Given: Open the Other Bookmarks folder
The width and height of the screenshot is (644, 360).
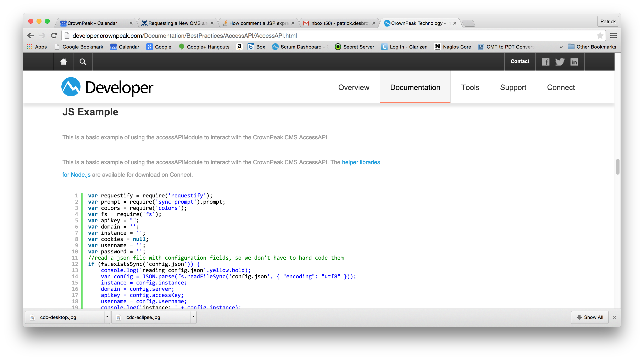Looking at the screenshot, I should point(592,47).
